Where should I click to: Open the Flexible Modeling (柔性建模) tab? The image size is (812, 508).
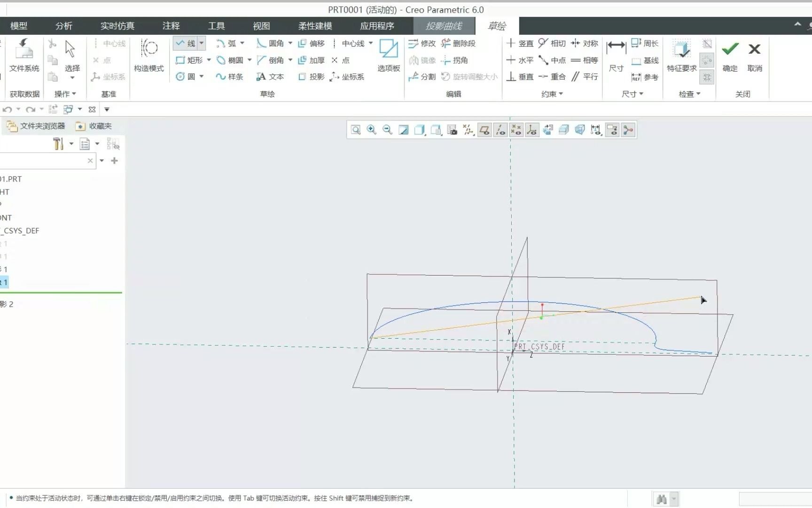[x=315, y=26]
